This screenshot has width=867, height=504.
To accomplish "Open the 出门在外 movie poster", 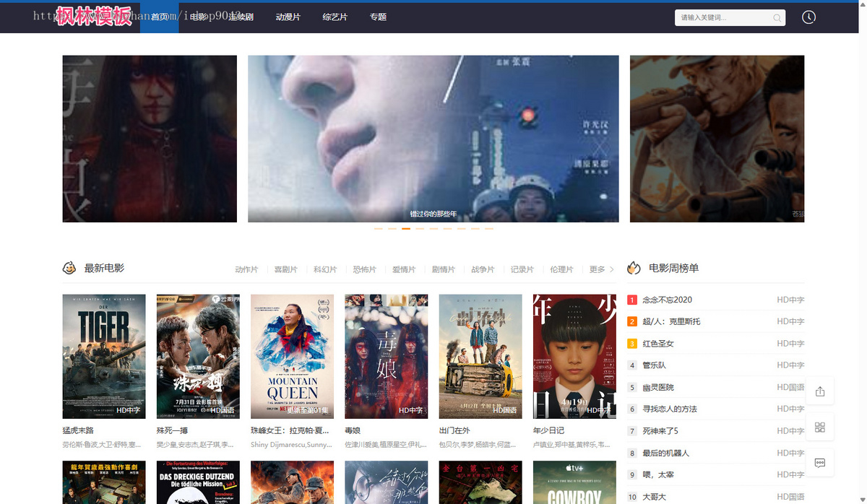I will (480, 356).
